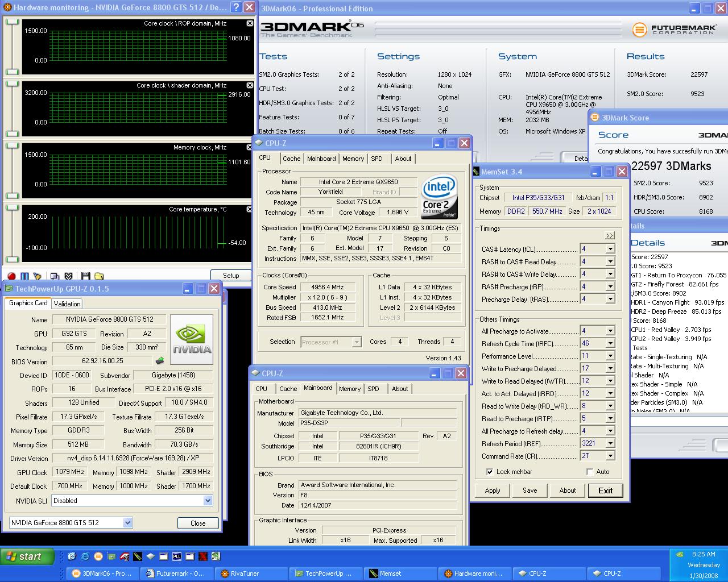Select Graphics Card tab in GPU-Z
Screen dimensions: 728x582
coord(28,303)
